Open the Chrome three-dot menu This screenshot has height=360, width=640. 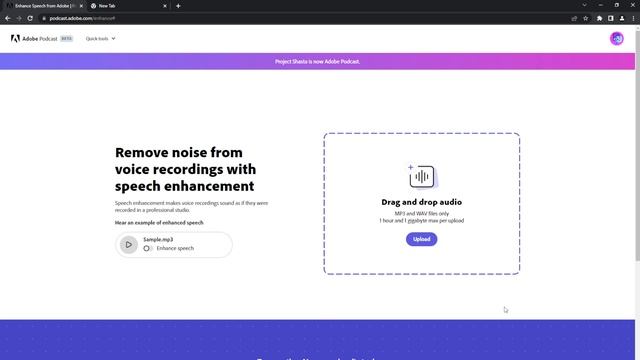click(633, 18)
